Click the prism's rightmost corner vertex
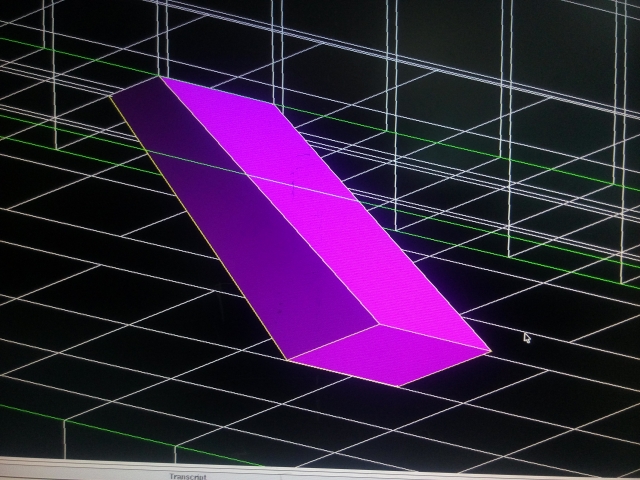640x480 pixels. [490, 351]
